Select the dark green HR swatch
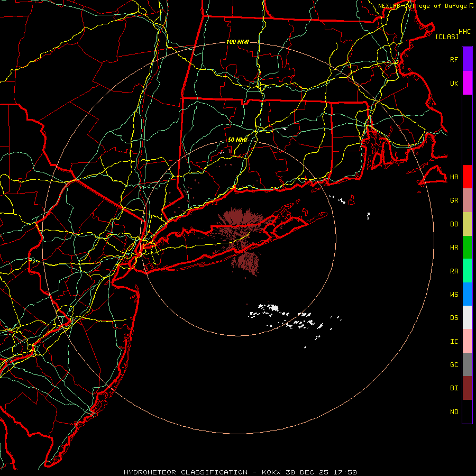Screen dimensions: 476x476 467,248
